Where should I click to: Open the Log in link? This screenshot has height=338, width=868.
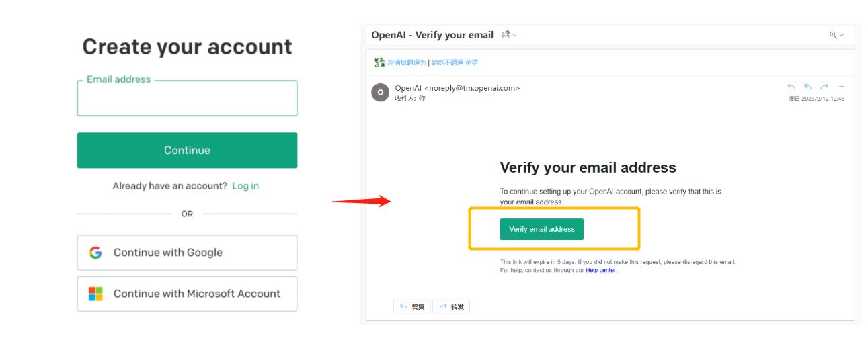245,186
